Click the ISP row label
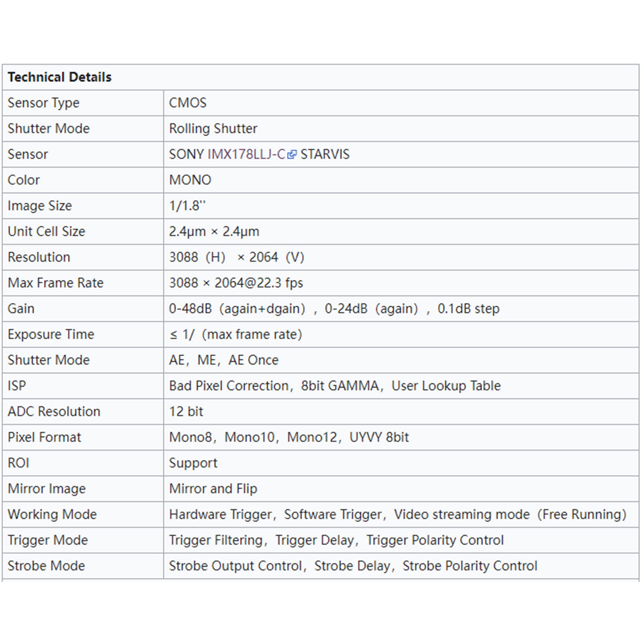Image resolution: width=644 pixels, height=644 pixels. (17, 386)
